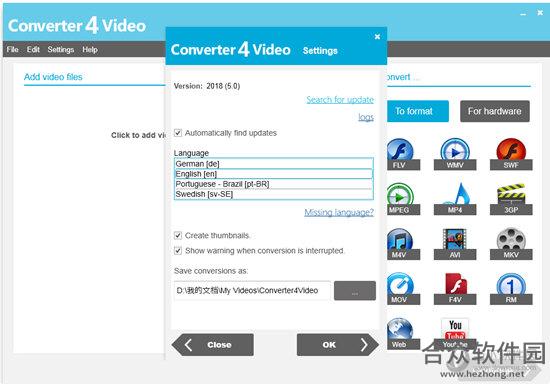Select the F4V format icon

pyautogui.click(x=455, y=289)
